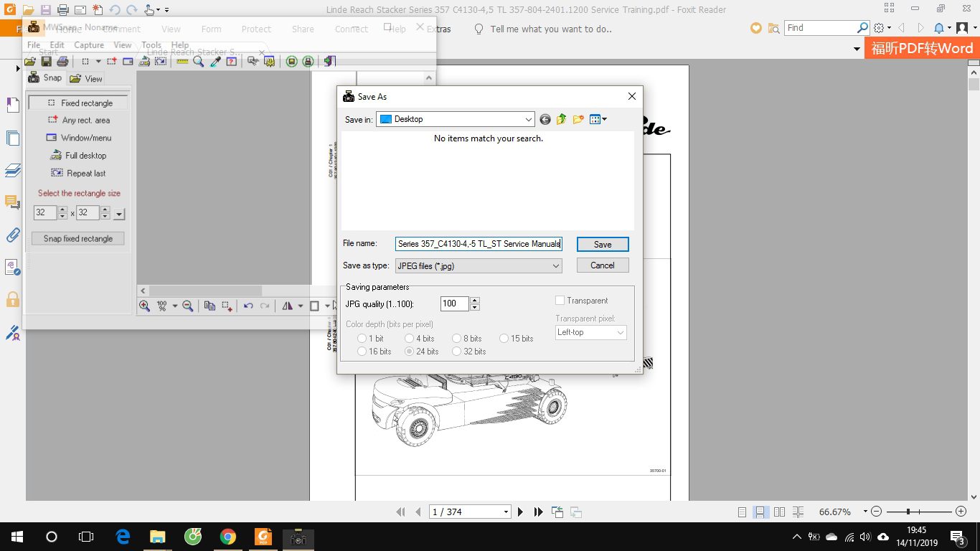Click the MWSnap printer icon
This screenshot has width=980, height=551.
pyautogui.click(x=62, y=62)
